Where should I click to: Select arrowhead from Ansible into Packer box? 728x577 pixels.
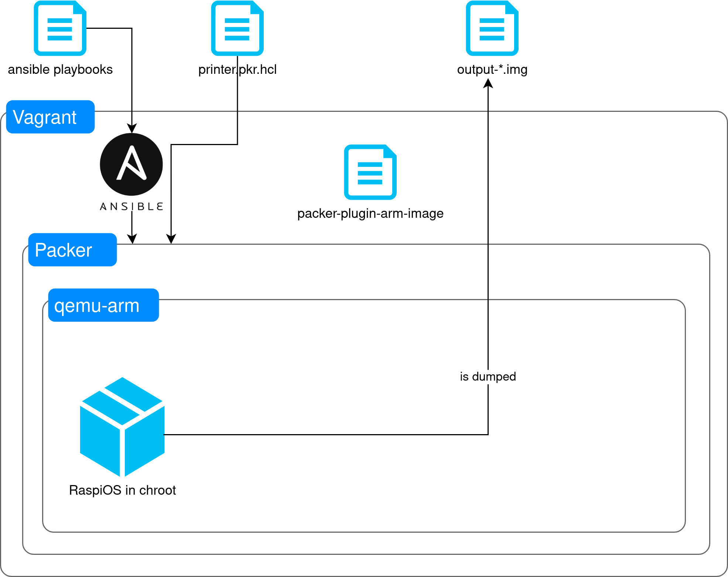tap(132, 239)
